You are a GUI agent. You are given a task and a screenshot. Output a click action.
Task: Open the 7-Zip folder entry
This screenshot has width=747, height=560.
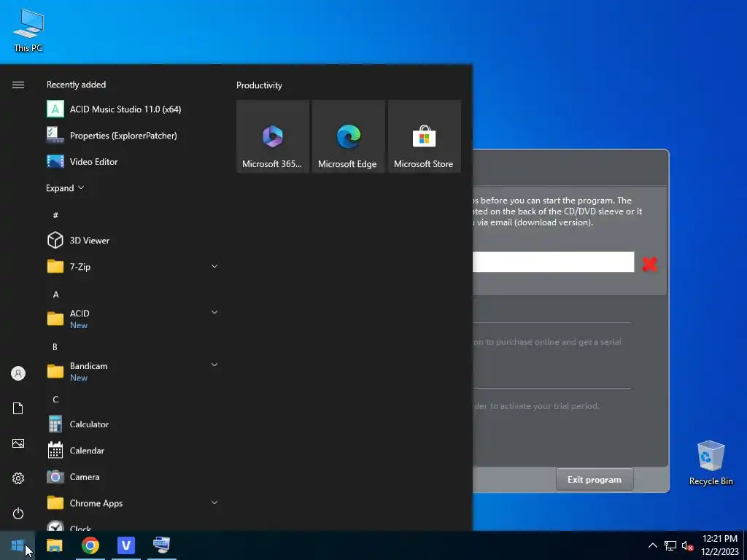133,267
